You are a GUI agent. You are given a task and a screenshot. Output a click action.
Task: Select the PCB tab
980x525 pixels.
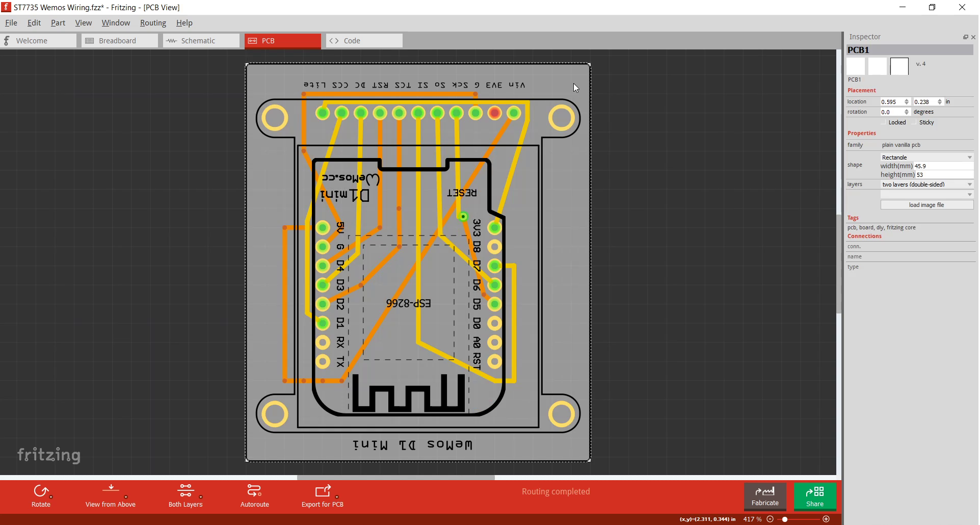pyautogui.click(x=283, y=41)
